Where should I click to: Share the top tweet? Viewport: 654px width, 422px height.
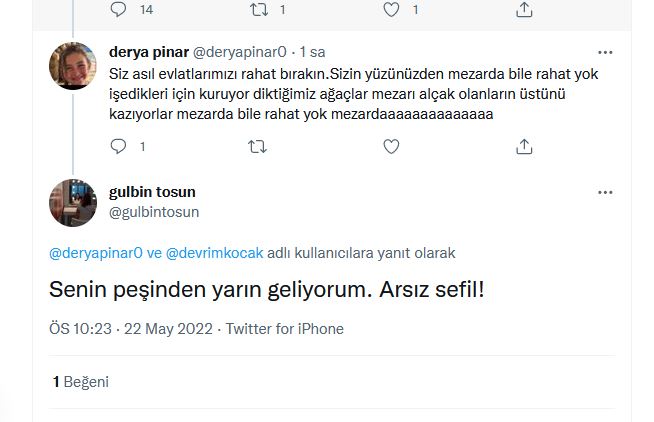tap(524, 9)
